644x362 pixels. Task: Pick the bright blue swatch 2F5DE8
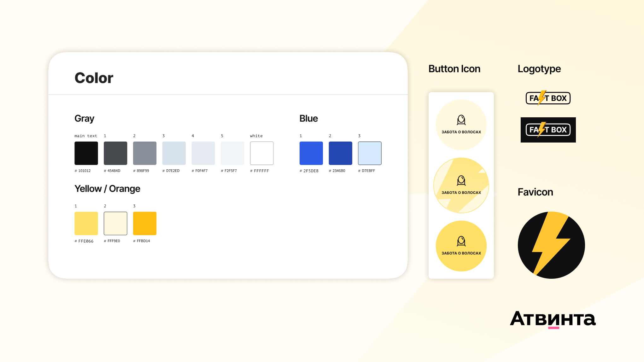311,153
